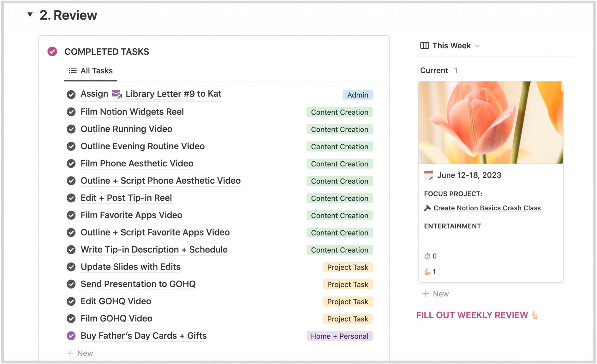Click the hammer icon beside Create Notion Basics
This screenshot has height=364, width=597.
point(427,208)
